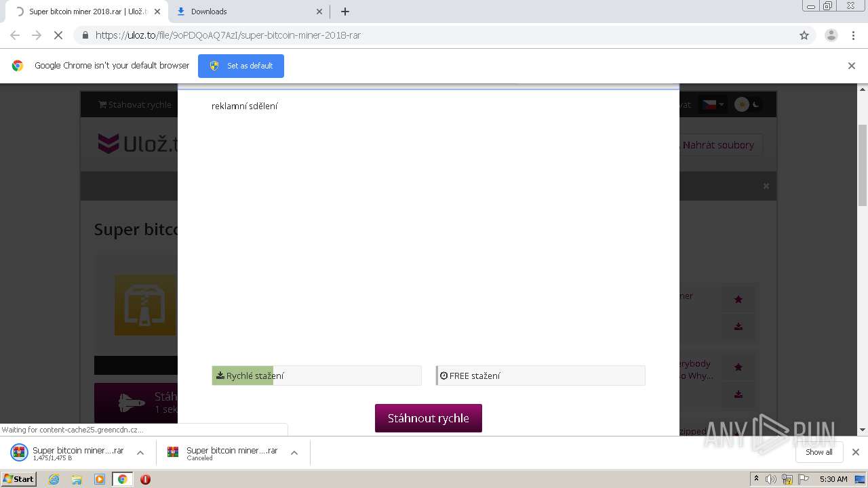Star the related file ending 'erybody'
868x488 pixels.
pyautogui.click(x=738, y=367)
